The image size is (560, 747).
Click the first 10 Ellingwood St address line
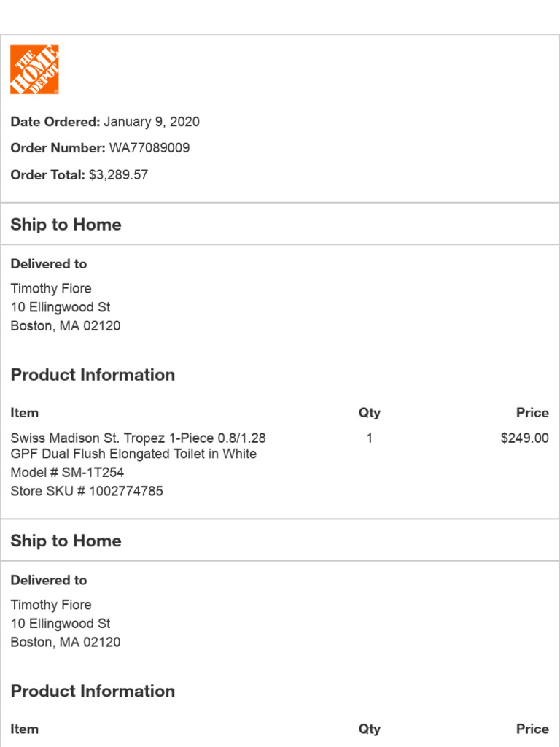tap(61, 307)
